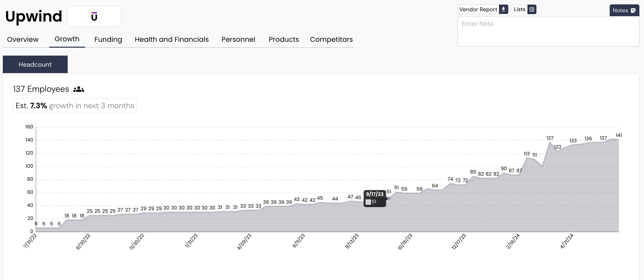
Task: Click the 10/15/23 axis date
Action: pyautogui.click(x=405, y=242)
